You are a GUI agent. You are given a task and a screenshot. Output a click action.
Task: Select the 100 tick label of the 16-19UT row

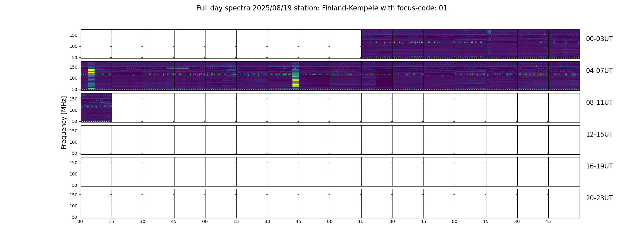(74, 174)
